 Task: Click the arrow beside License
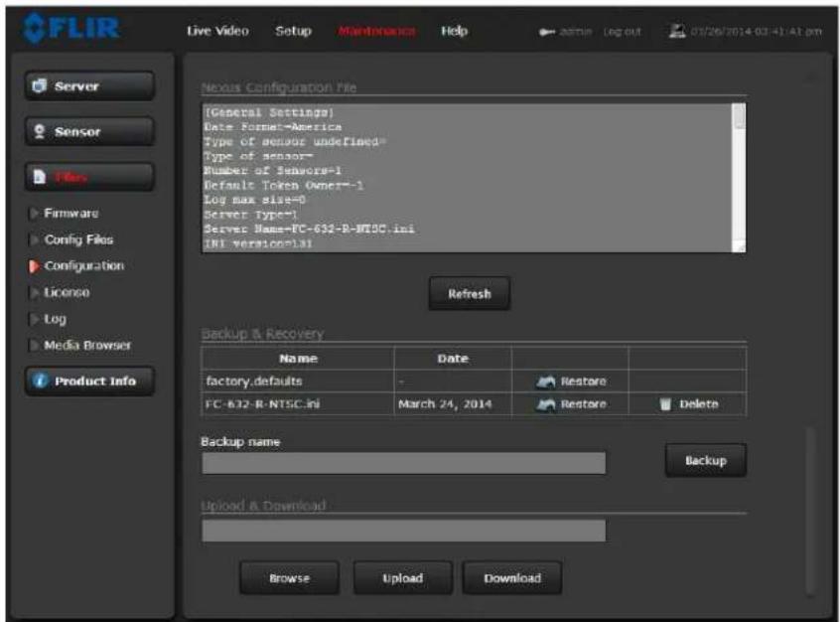[35, 292]
